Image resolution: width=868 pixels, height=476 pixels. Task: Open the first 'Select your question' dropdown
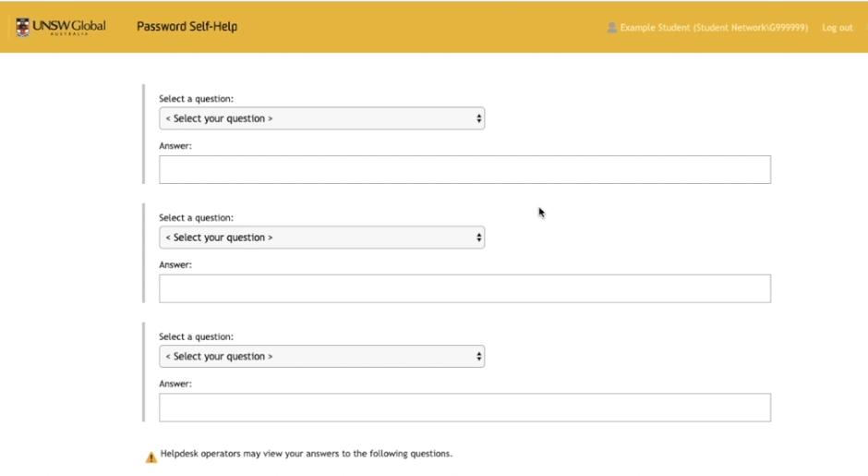[x=321, y=118]
